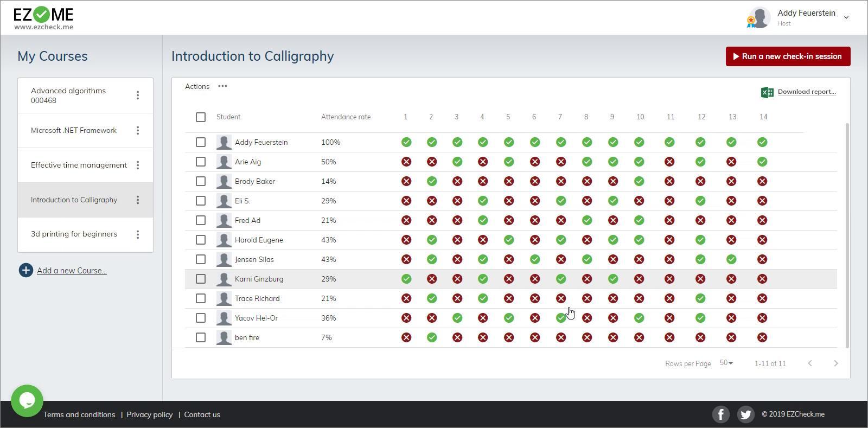Select ben fire row checkbox
868x428 pixels.
[201, 337]
